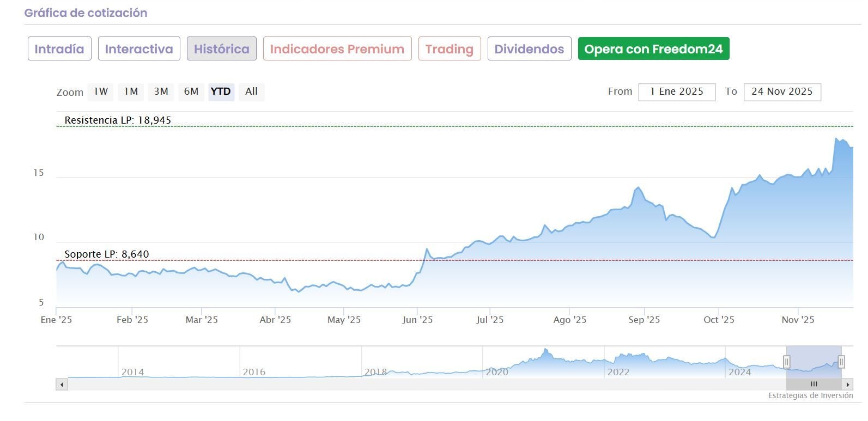Open the Indicadores Premium tab
This screenshot has width=868, height=421.
pyautogui.click(x=337, y=49)
